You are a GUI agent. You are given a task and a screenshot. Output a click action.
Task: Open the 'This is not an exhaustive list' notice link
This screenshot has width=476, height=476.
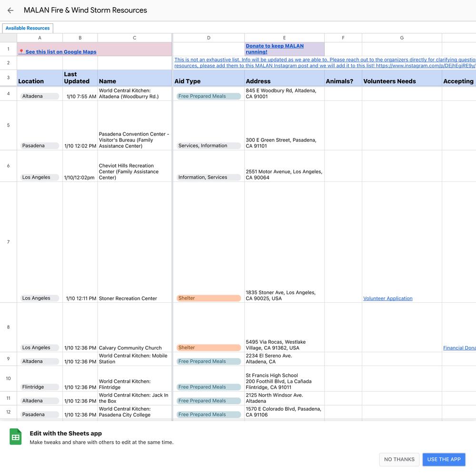(x=325, y=63)
